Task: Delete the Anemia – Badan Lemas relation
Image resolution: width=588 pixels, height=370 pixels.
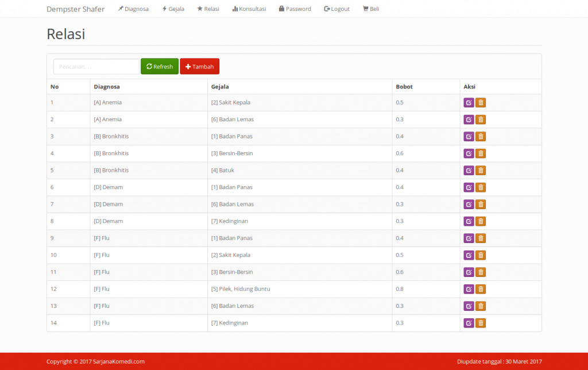Action: click(481, 120)
